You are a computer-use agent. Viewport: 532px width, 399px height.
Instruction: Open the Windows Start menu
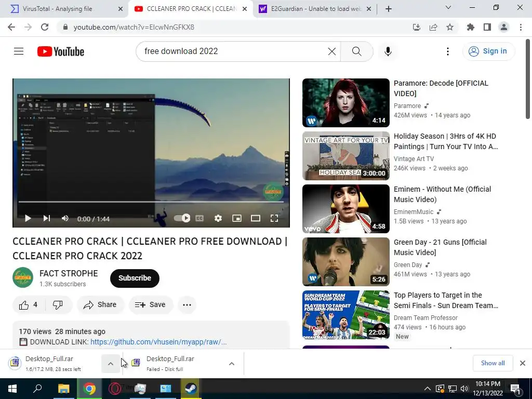tap(12, 389)
